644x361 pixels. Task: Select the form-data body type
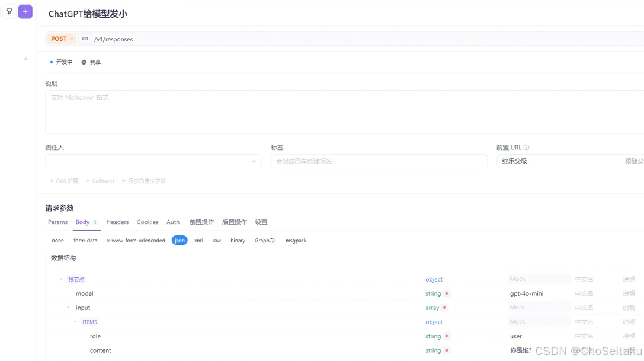pyautogui.click(x=85, y=241)
